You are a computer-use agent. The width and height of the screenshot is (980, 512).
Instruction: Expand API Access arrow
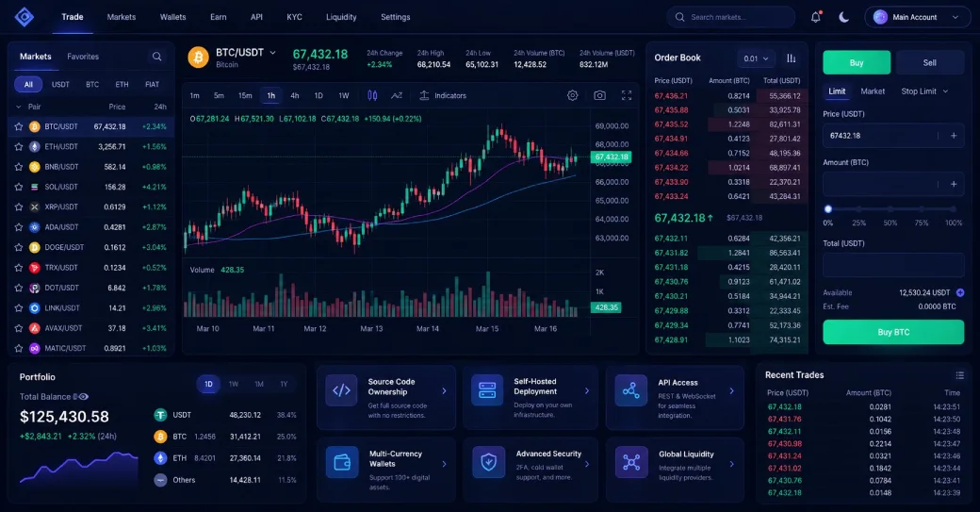point(732,390)
